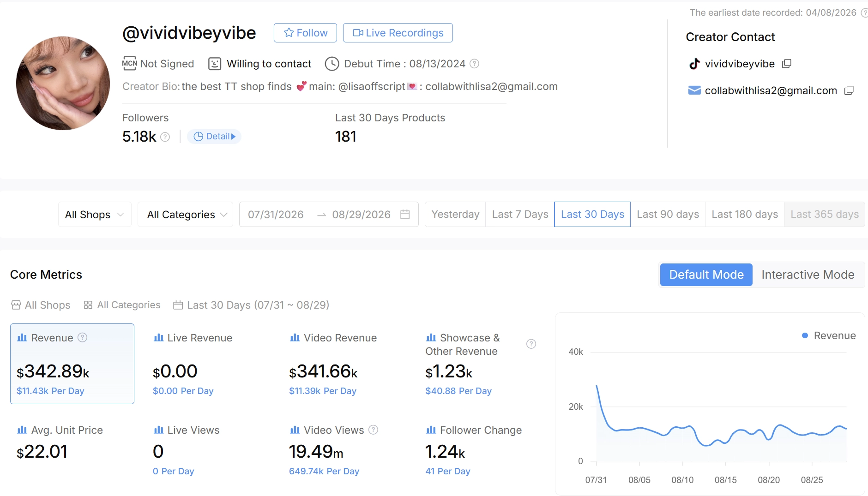Image resolution: width=868 pixels, height=496 pixels.
Task: Click the Debut Time info icon
Action: (x=474, y=64)
